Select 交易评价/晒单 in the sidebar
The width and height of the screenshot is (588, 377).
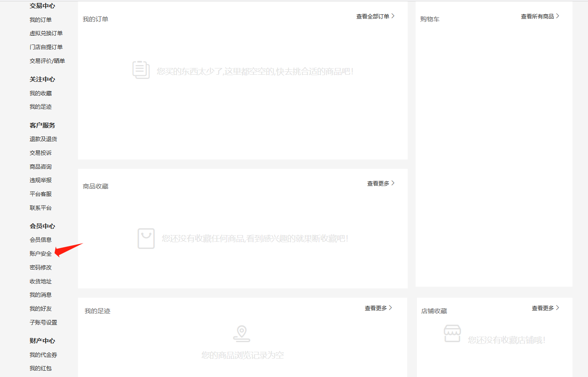point(47,61)
